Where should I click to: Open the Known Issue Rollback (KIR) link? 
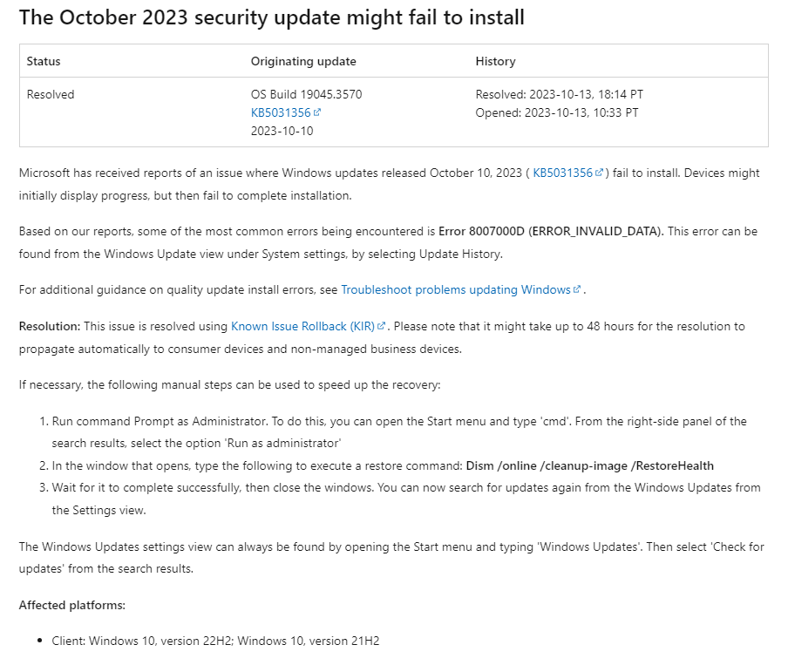point(302,327)
